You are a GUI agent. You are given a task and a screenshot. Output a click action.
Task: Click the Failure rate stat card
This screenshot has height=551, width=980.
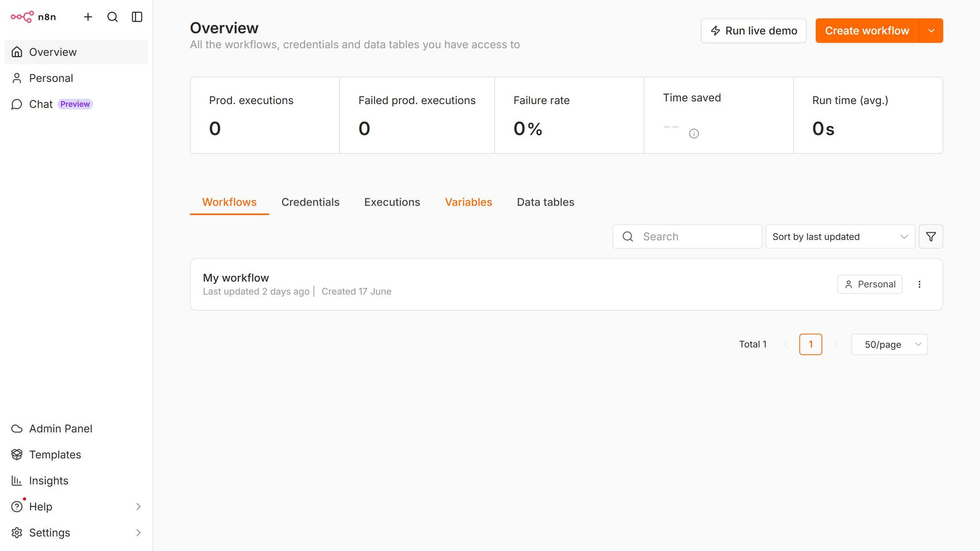(x=569, y=115)
